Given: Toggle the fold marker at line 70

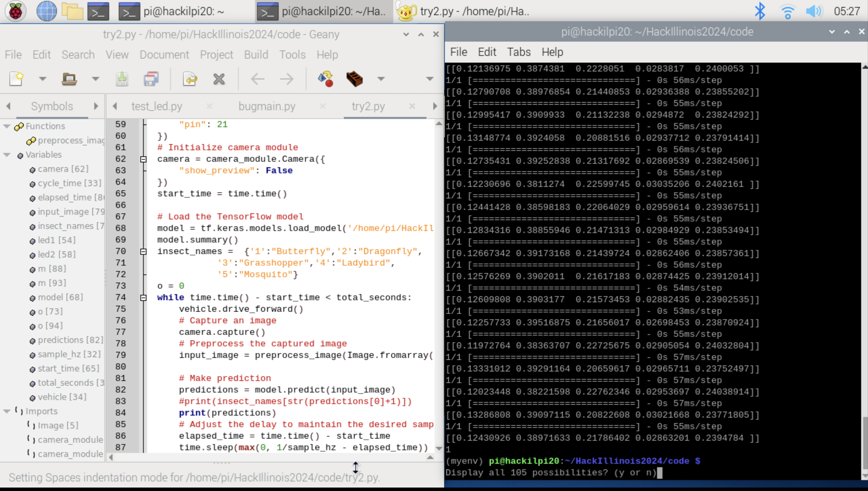Looking at the screenshot, I should click(143, 252).
